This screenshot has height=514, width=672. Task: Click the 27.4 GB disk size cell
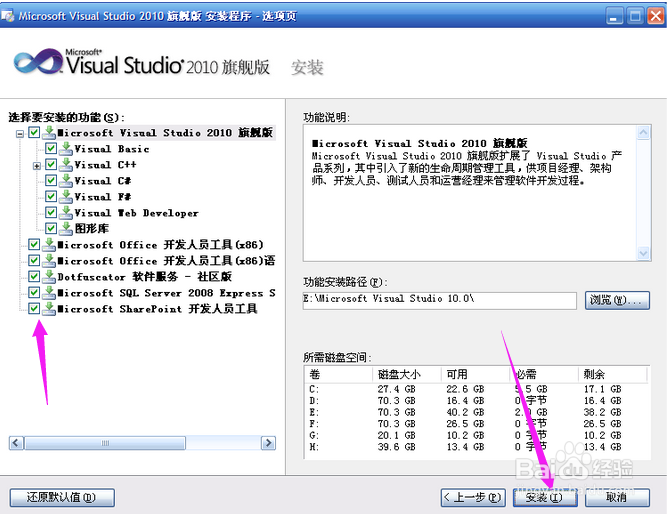tap(396, 389)
